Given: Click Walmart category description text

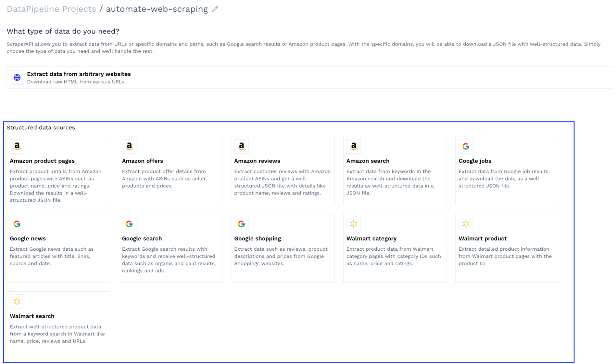Looking at the screenshot, I should point(394,256).
